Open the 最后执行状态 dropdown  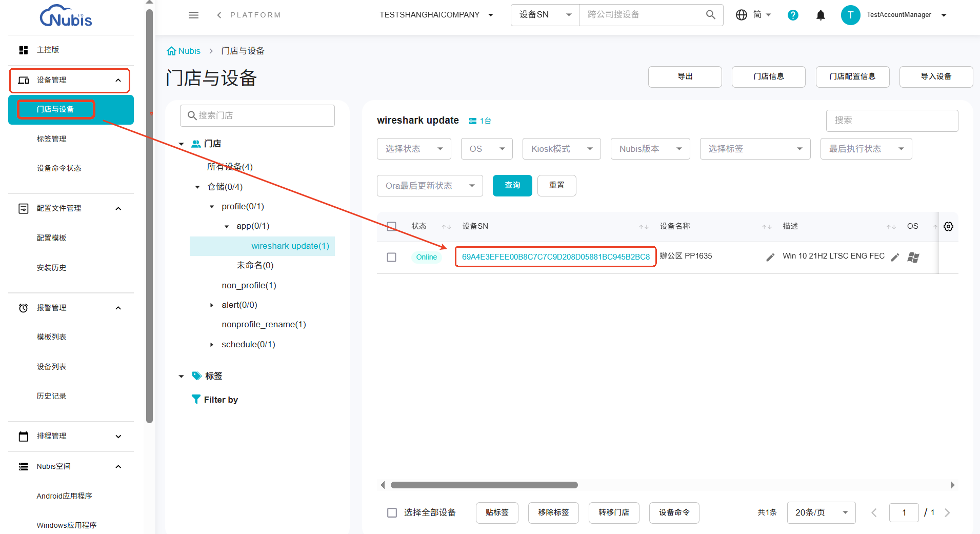coord(866,149)
